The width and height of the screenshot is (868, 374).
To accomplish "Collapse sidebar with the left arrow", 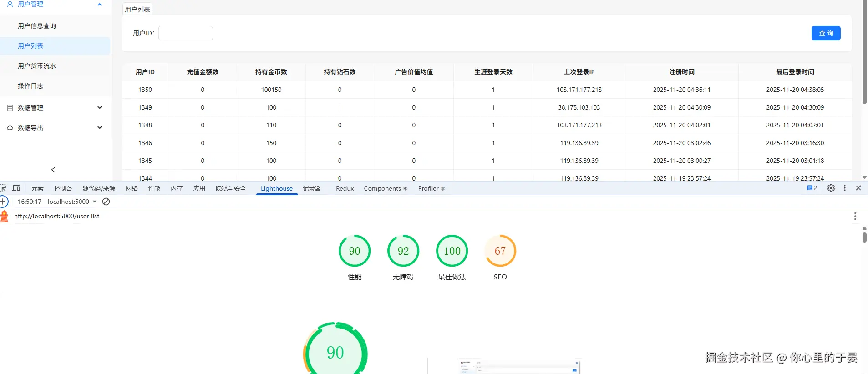I will pos(53,170).
